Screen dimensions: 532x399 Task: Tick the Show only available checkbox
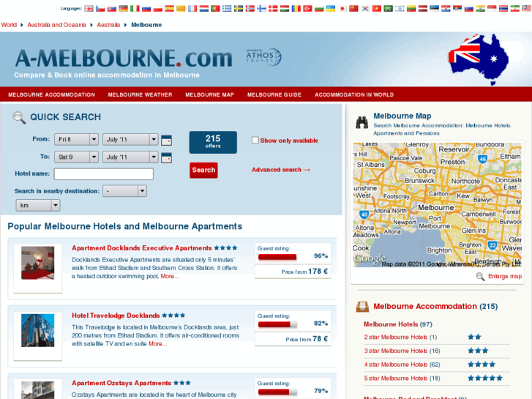[x=255, y=141]
